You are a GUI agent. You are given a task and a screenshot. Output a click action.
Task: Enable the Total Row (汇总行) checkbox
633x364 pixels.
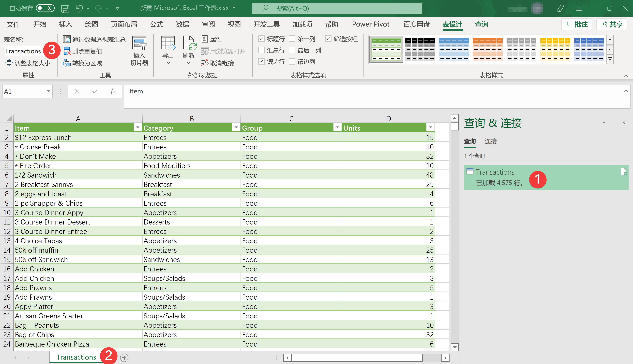(261, 50)
